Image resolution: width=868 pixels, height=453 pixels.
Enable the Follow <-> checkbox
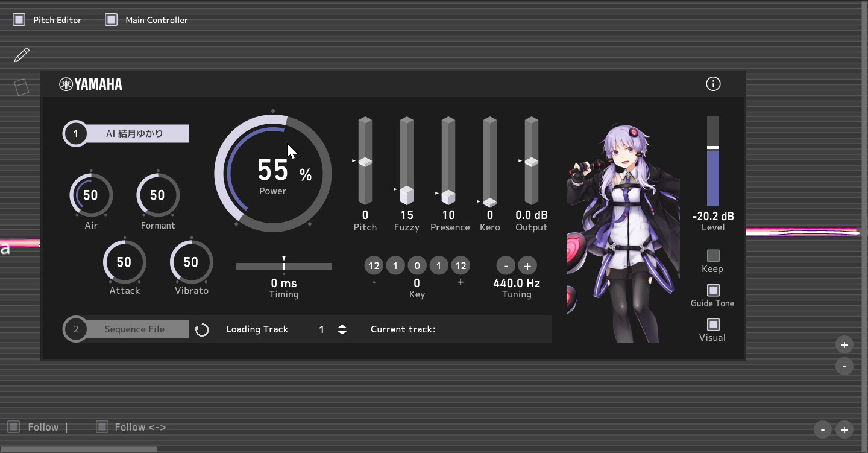[x=102, y=427]
